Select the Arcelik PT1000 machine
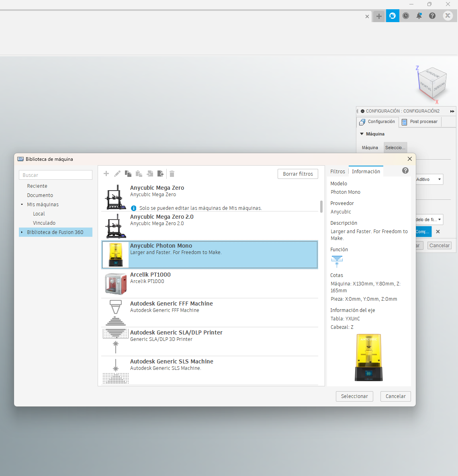The image size is (458, 476). (210, 283)
